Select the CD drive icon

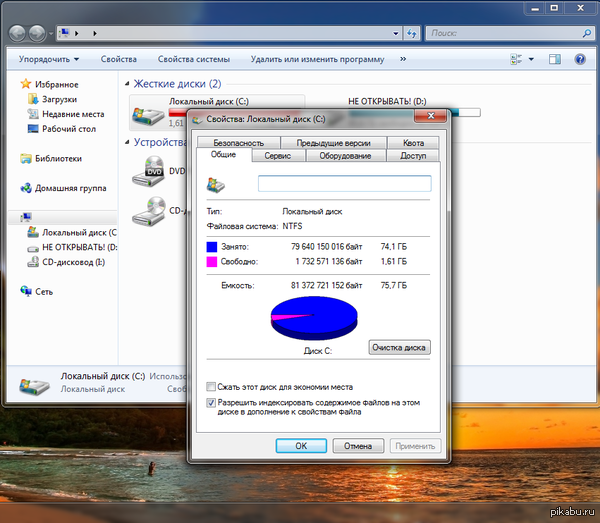tap(148, 211)
